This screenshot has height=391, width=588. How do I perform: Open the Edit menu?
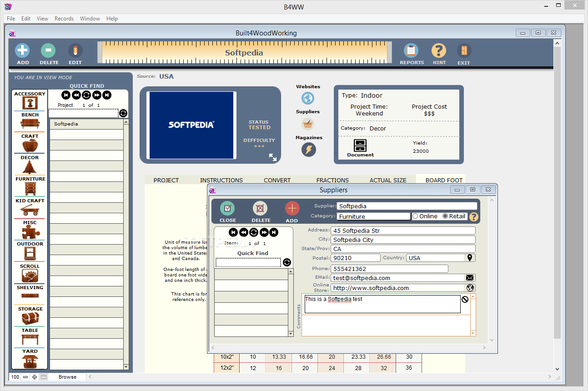pos(26,19)
